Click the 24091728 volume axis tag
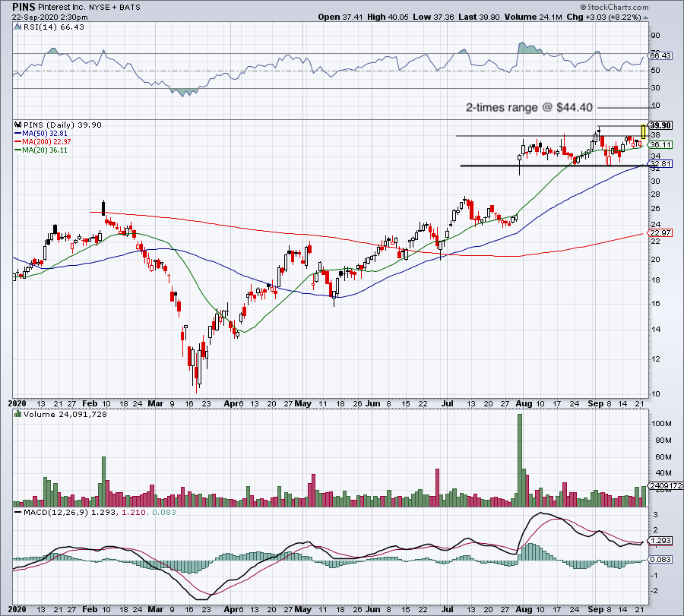The width and height of the screenshot is (684, 616). tap(666, 485)
